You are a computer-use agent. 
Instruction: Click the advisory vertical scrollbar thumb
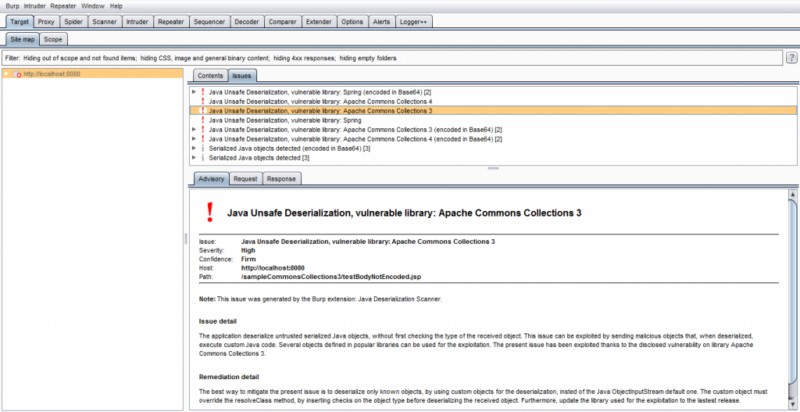(792, 291)
